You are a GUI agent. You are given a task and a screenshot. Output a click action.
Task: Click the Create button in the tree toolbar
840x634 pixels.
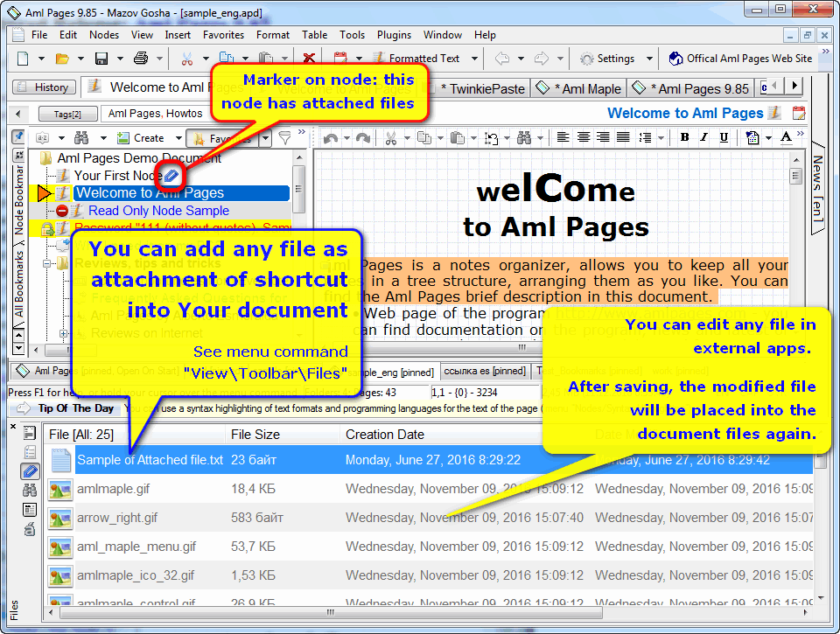142,138
